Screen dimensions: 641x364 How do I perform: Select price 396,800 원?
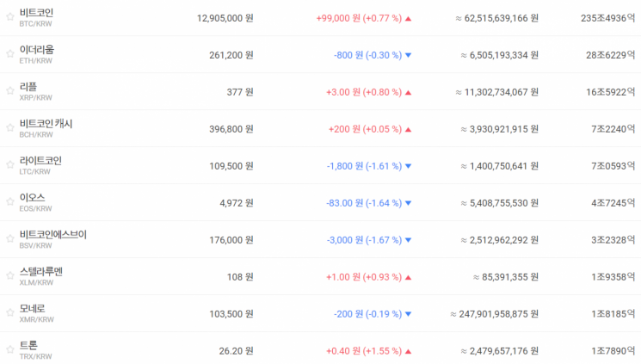point(231,129)
